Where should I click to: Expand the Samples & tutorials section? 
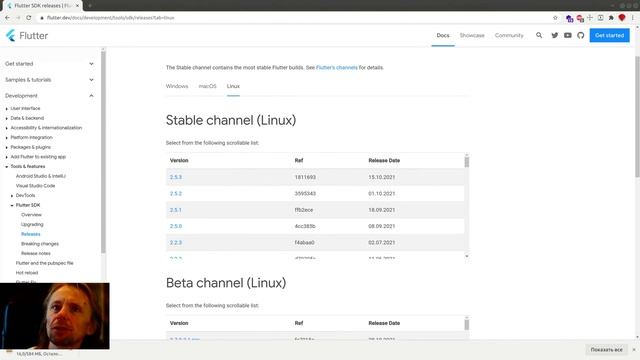49,80
